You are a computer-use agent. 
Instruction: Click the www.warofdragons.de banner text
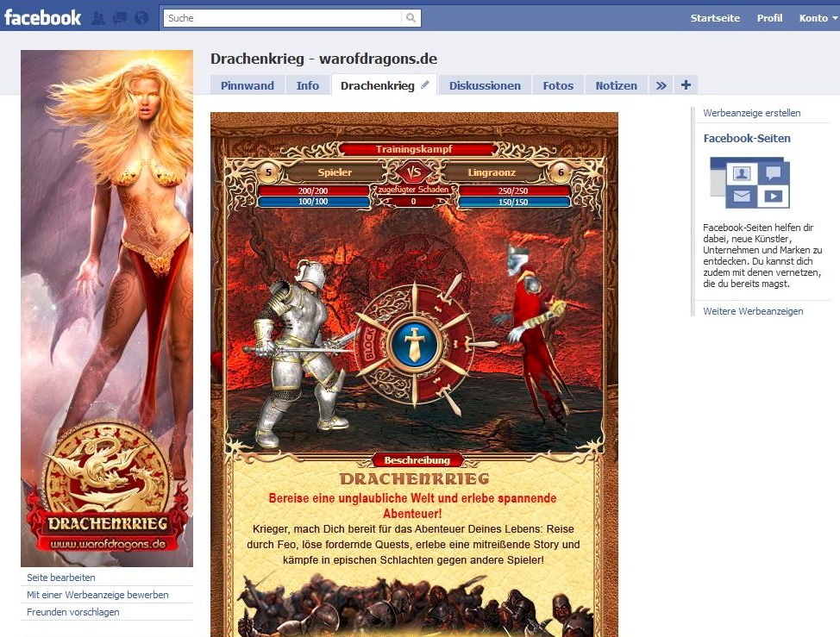click(x=108, y=545)
